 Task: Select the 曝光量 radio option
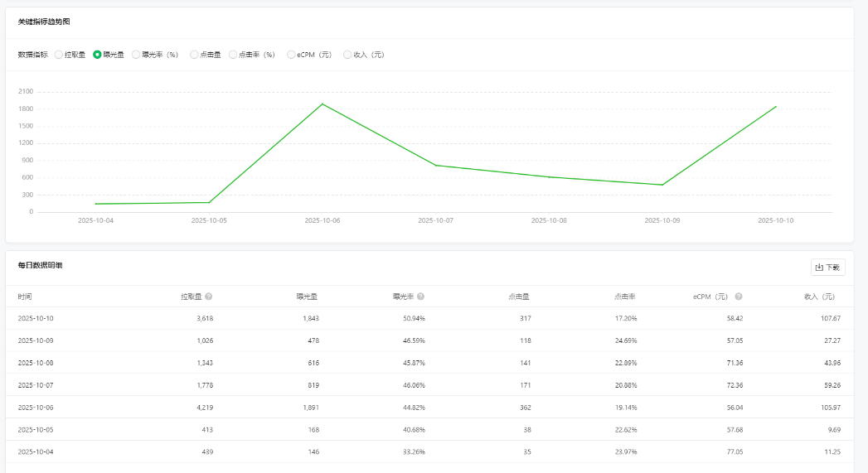[98, 55]
